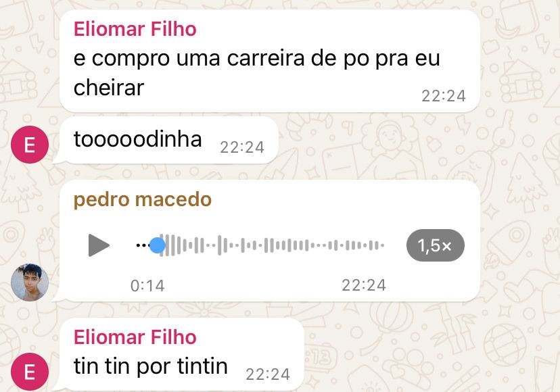
Task: Open pedro macedo's profile photo
Action: [30, 283]
